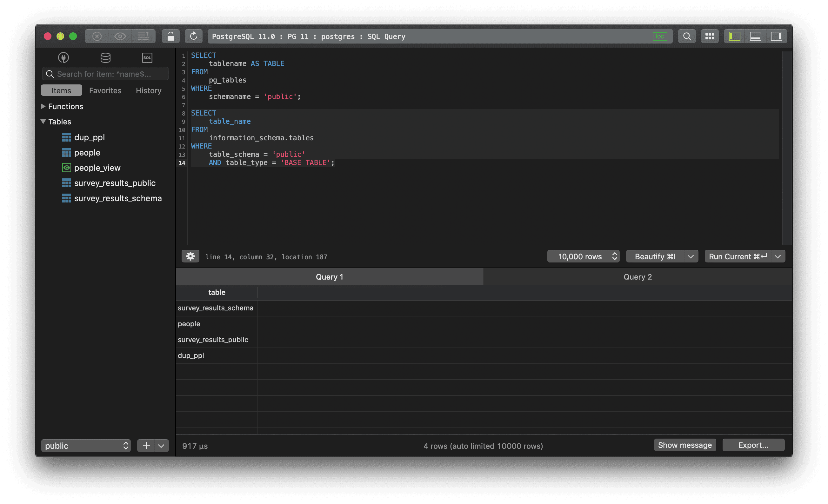
Task: Click the Export... button
Action: [x=753, y=445]
